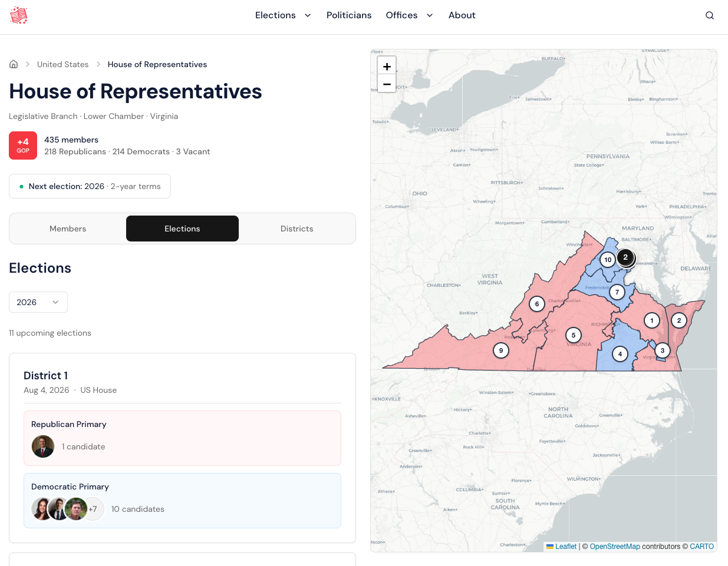Zoom in on the map
The height and width of the screenshot is (566, 728).
(387, 67)
